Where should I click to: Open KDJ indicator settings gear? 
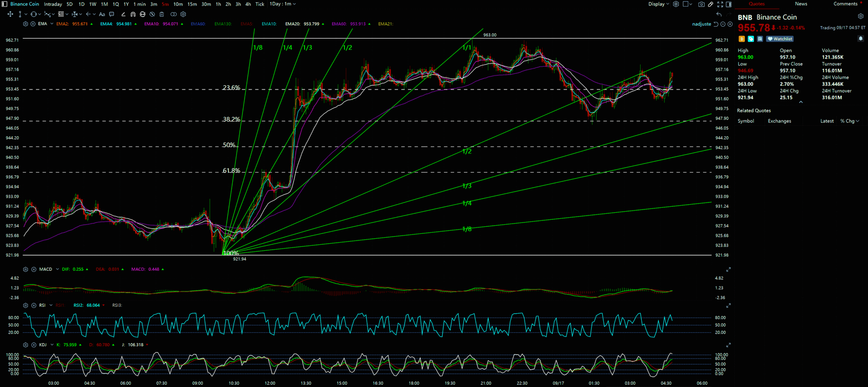(x=25, y=345)
